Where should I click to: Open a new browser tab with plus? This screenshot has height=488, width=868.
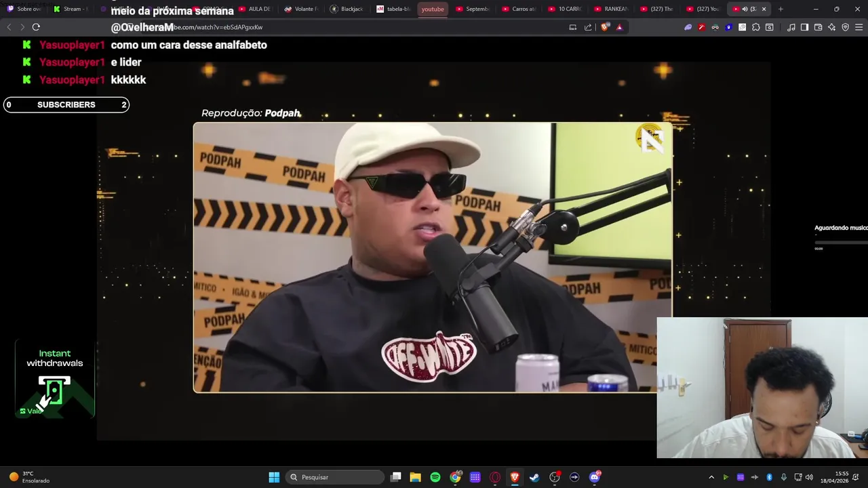pyautogui.click(x=781, y=9)
